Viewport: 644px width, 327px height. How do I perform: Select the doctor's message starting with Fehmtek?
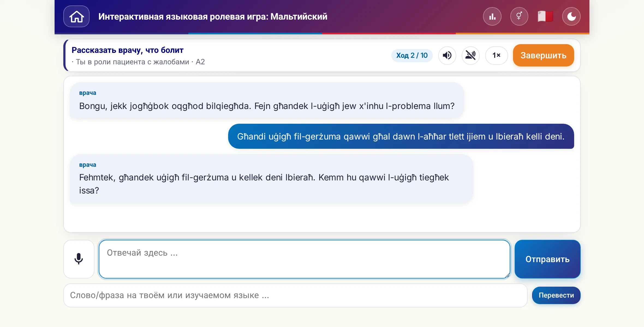pyautogui.click(x=271, y=179)
